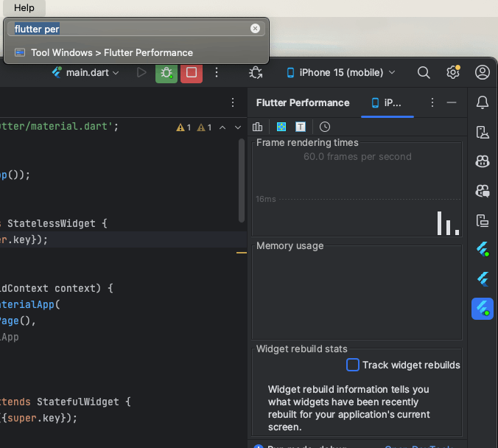This screenshot has height=448, width=498.
Task: Open Search Everywhere with the magnifier icon
Action: [424, 73]
